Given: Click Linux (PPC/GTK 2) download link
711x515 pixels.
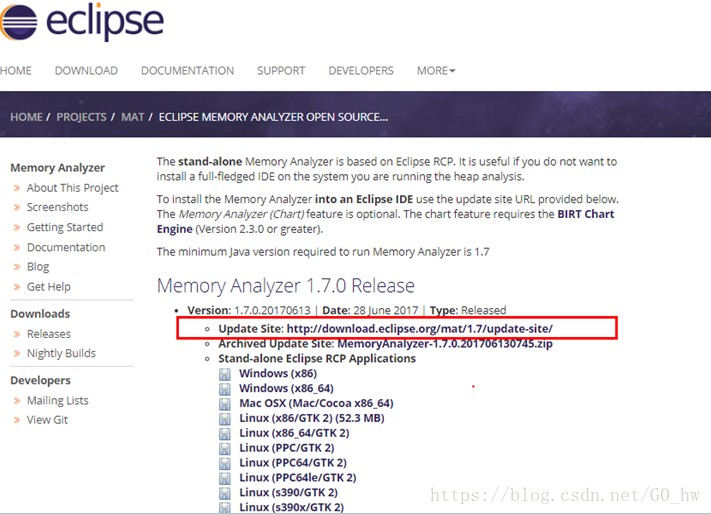Looking at the screenshot, I should (x=287, y=448).
